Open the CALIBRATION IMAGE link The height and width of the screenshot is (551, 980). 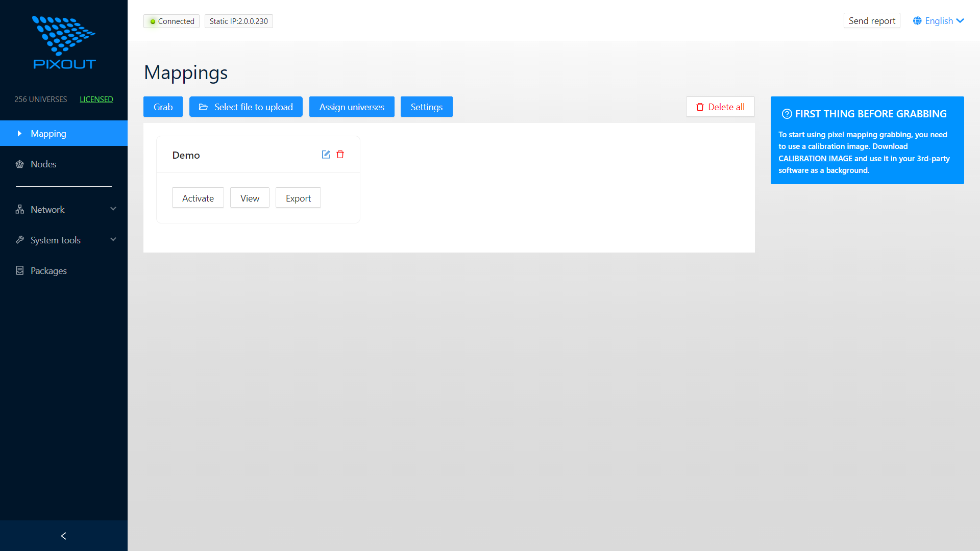click(x=815, y=158)
